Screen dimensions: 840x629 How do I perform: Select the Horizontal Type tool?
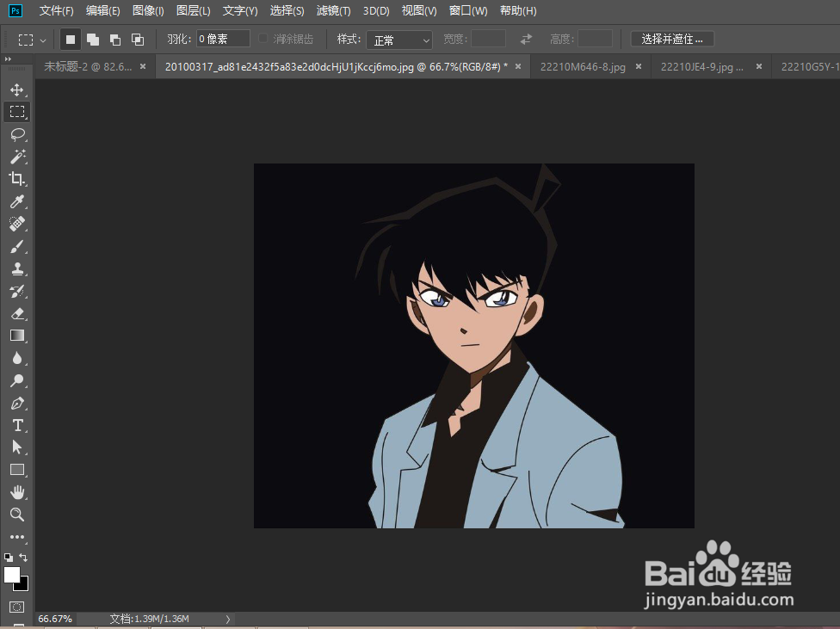coord(16,425)
